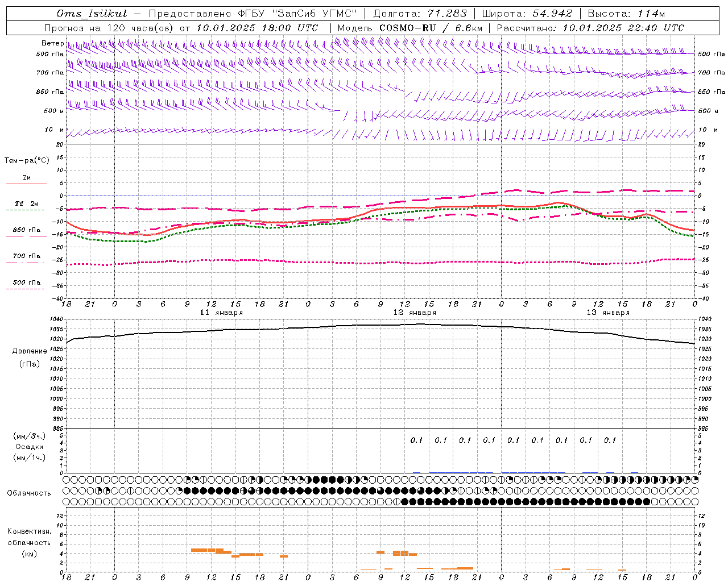Click the 10 м wind level label on the left

click(x=54, y=130)
